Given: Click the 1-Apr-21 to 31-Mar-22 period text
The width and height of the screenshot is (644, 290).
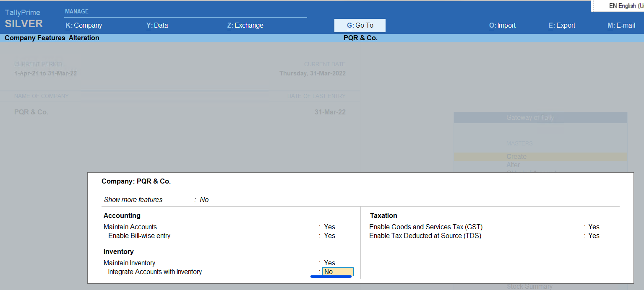Looking at the screenshot, I should click(46, 73).
